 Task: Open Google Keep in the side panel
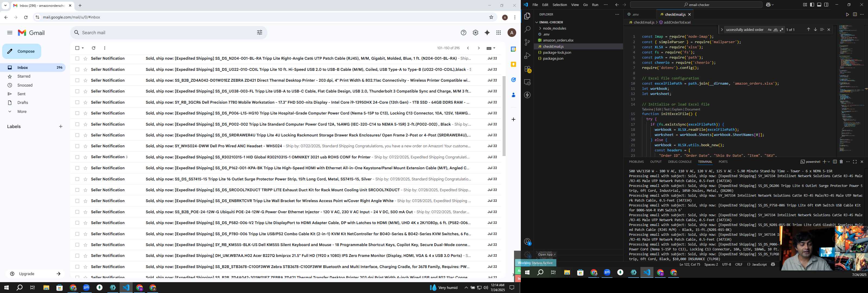pos(513,64)
